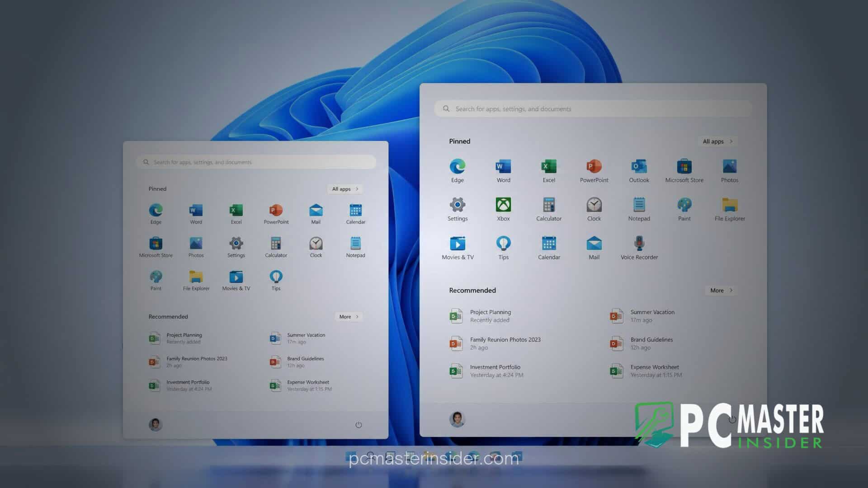Launch Voice Recorder from large Start menu

pos(639,248)
